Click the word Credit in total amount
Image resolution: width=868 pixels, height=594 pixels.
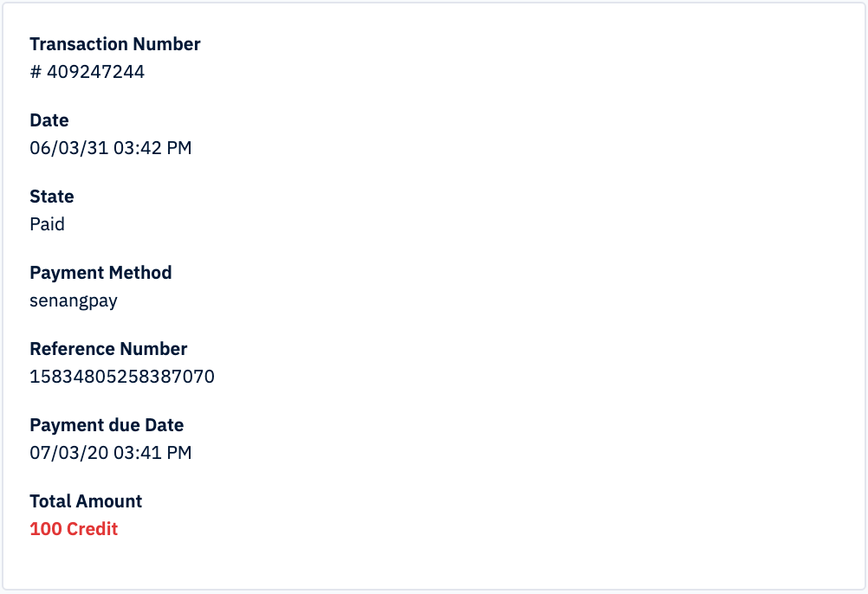tap(92, 529)
